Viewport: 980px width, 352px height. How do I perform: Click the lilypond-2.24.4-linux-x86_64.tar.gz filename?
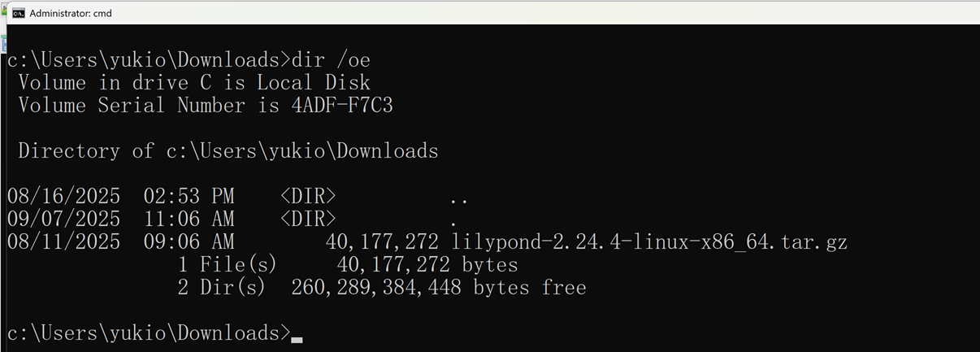(x=649, y=241)
